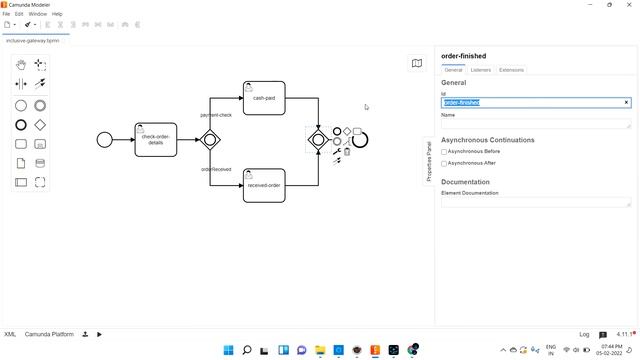
Task: Pick the intermediate event from the palette
Action: tap(40, 106)
